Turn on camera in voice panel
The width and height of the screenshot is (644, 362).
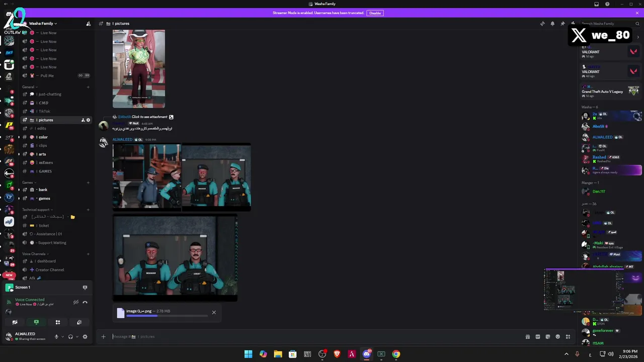[15, 322]
